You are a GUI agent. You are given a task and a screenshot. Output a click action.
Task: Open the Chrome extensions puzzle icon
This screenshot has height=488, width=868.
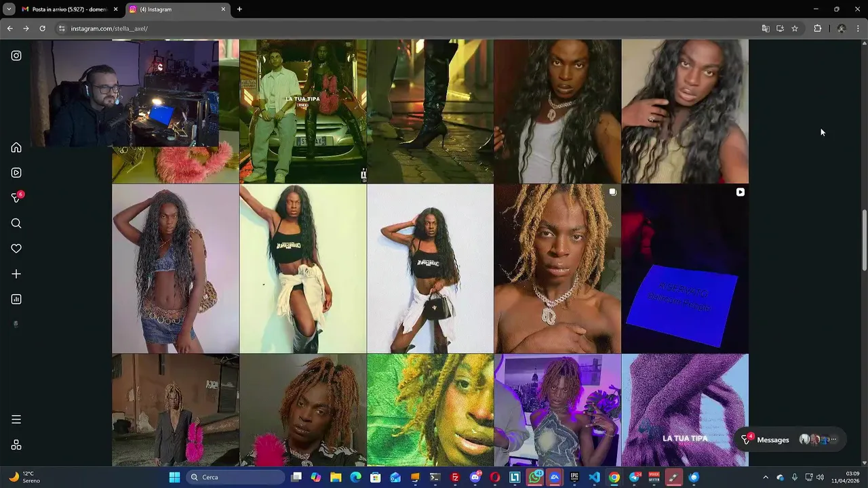coord(817,28)
